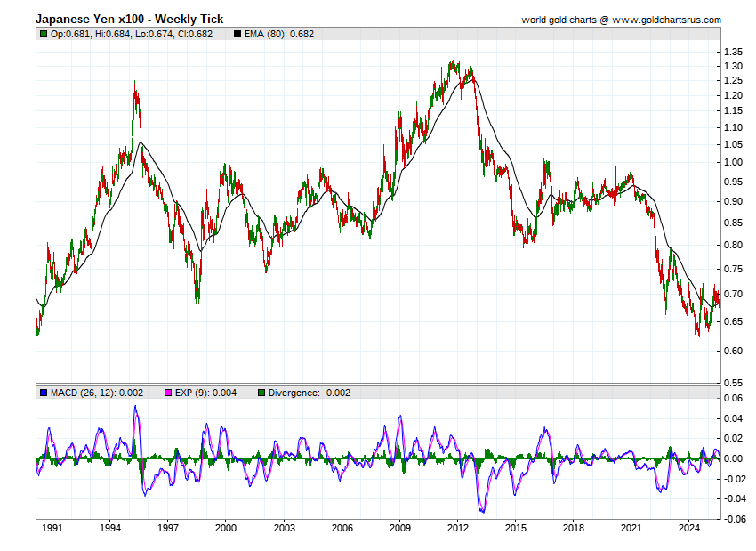Click the 1.00 price axis label
The width and height of the screenshot is (756, 551).
tap(733, 162)
